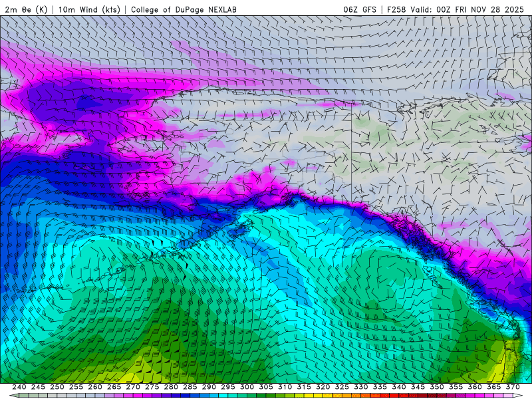Click the 325 value on the color scale

[342, 387]
